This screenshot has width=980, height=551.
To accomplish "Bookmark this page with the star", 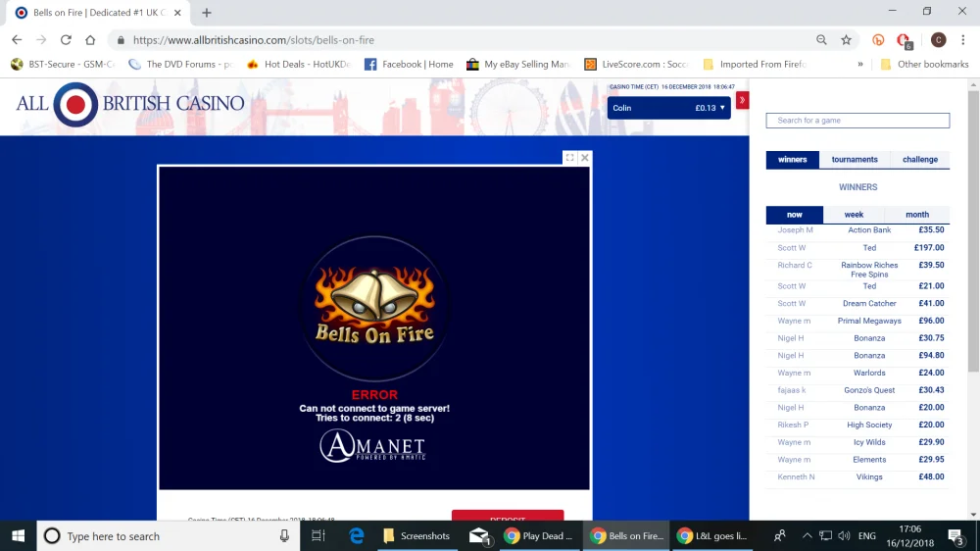I will pyautogui.click(x=847, y=39).
